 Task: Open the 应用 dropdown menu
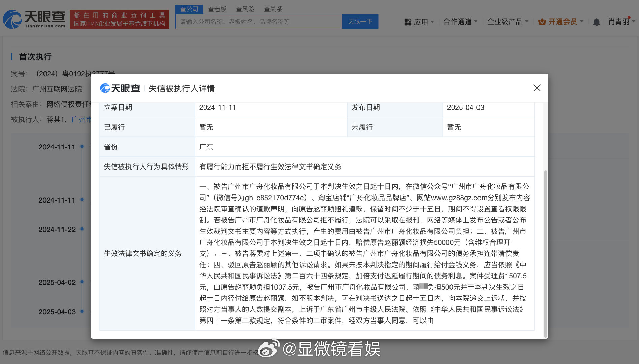(420, 22)
